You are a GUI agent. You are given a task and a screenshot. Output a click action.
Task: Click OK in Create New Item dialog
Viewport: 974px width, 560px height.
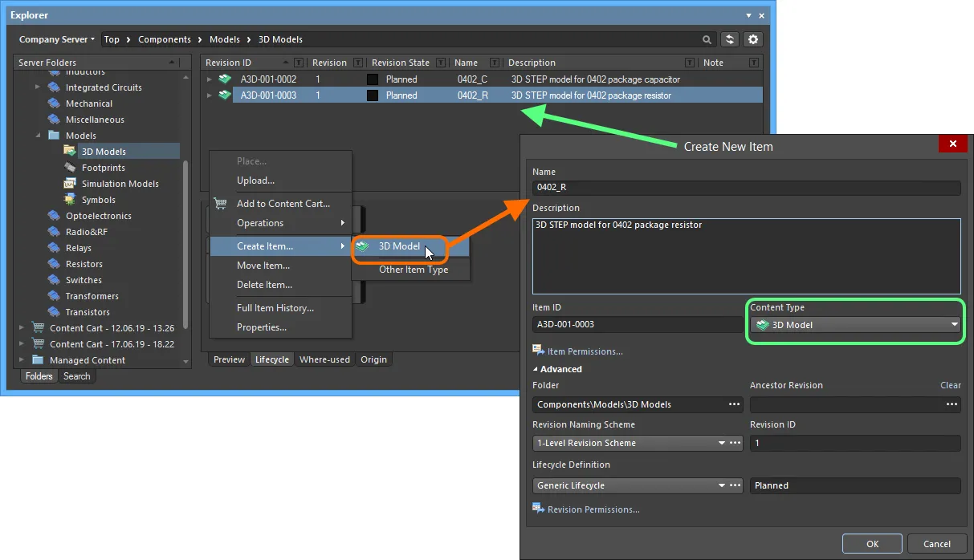tap(873, 544)
